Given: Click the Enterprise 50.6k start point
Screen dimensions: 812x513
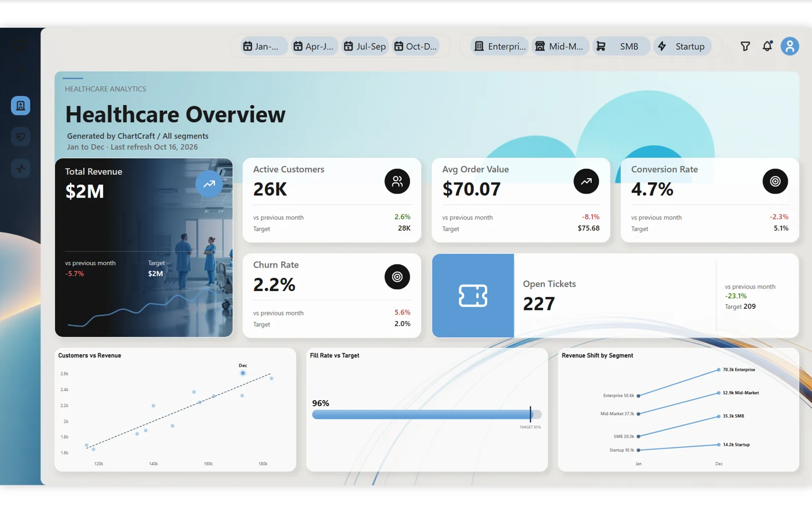Looking at the screenshot, I should pyautogui.click(x=638, y=396).
